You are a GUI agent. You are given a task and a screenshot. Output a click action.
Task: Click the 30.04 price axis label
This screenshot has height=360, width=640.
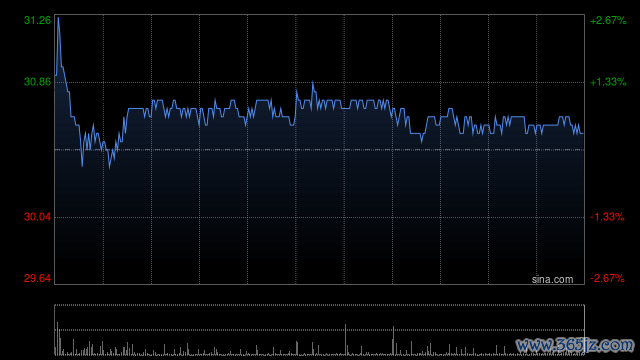(38, 217)
